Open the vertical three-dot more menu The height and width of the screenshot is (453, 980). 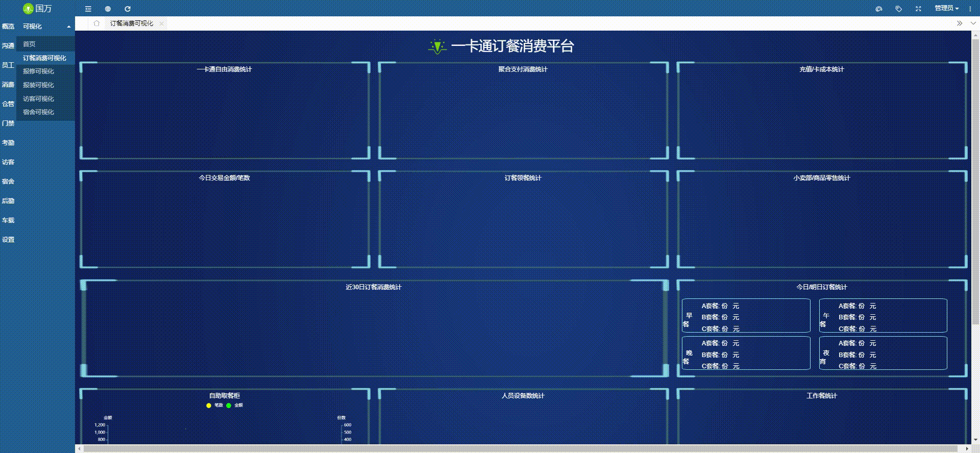970,9
